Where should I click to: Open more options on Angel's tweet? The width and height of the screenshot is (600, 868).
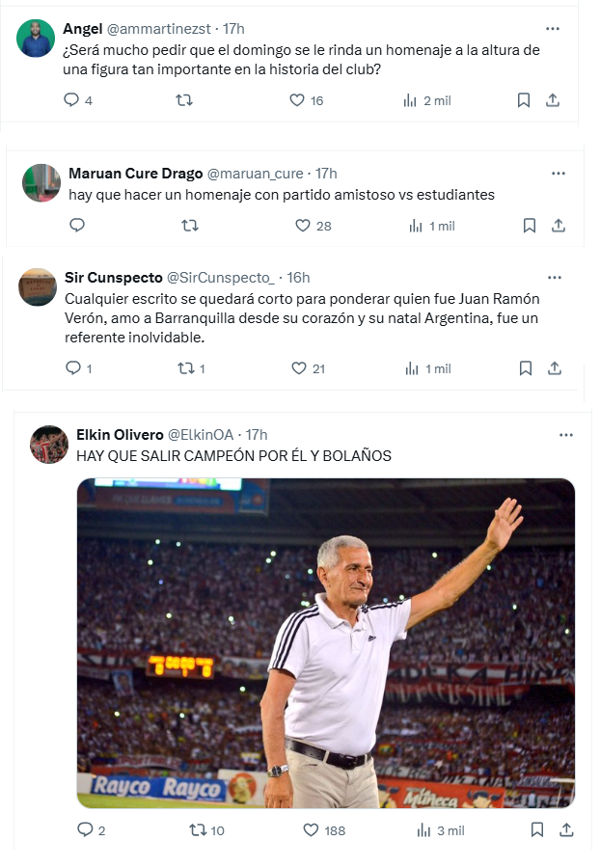(x=552, y=29)
